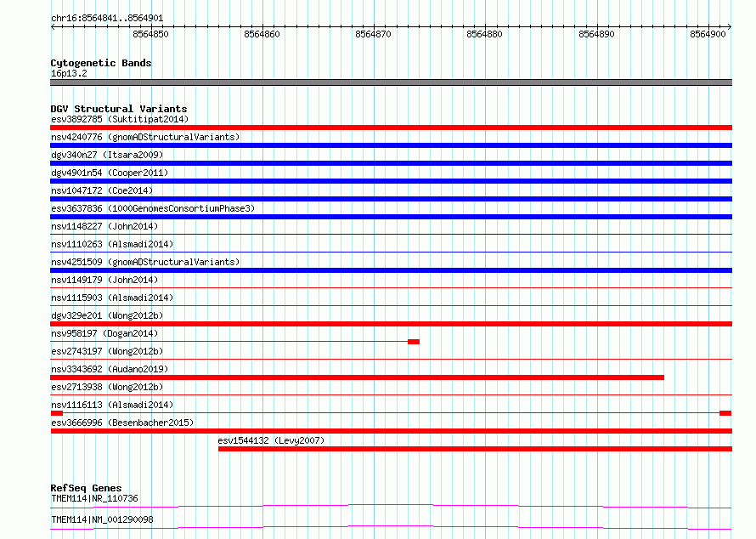Click ruler position 8564870

coord(373,34)
